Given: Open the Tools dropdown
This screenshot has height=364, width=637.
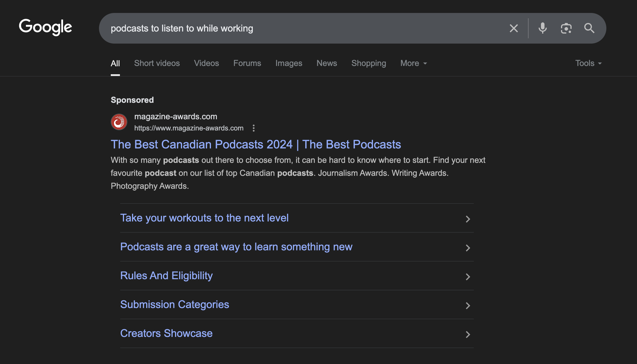Looking at the screenshot, I should coord(588,63).
